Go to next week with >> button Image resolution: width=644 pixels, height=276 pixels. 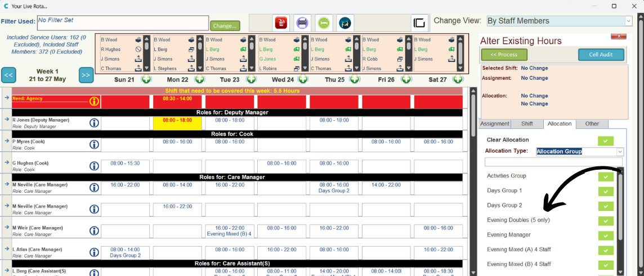coord(86,75)
